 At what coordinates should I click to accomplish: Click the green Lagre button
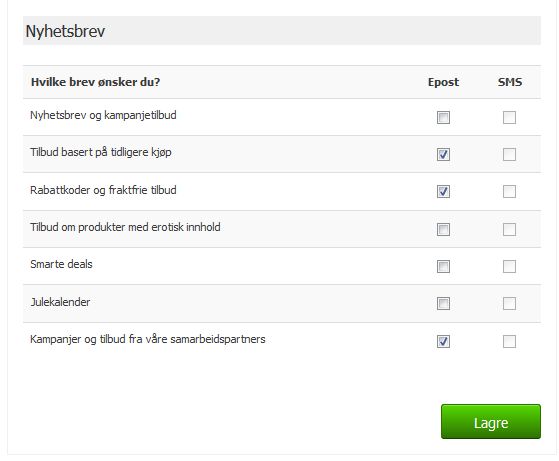coord(491,421)
